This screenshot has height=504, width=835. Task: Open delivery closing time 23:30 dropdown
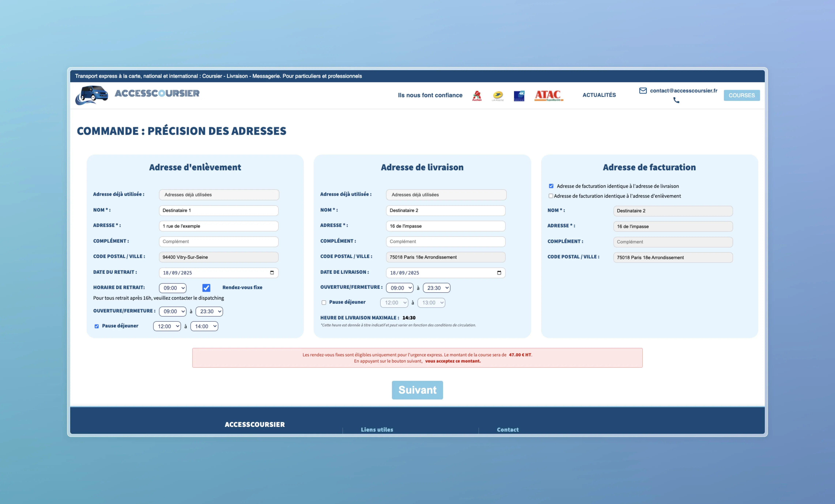pyautogui.click(x=437, y=288)
